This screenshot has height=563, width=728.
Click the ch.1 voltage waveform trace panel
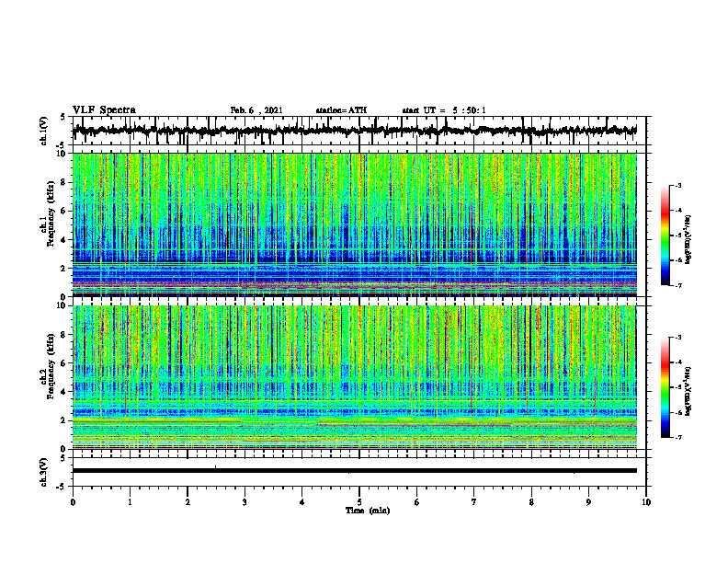click(358, 131)
